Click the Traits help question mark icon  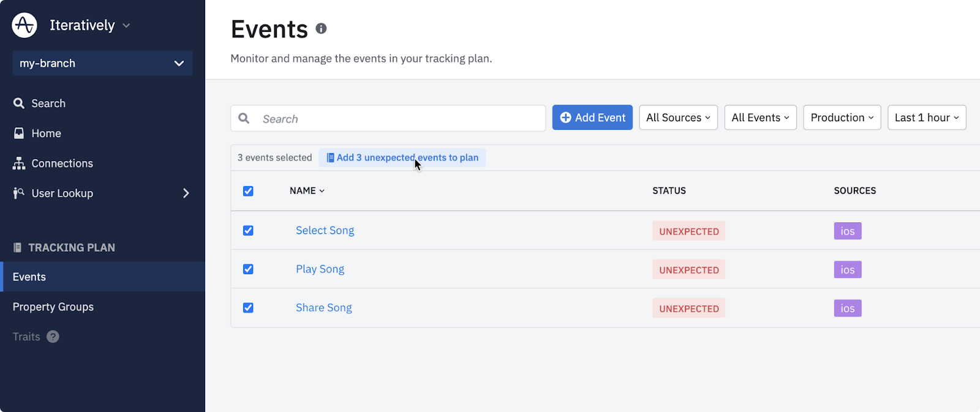click(53, 337)
